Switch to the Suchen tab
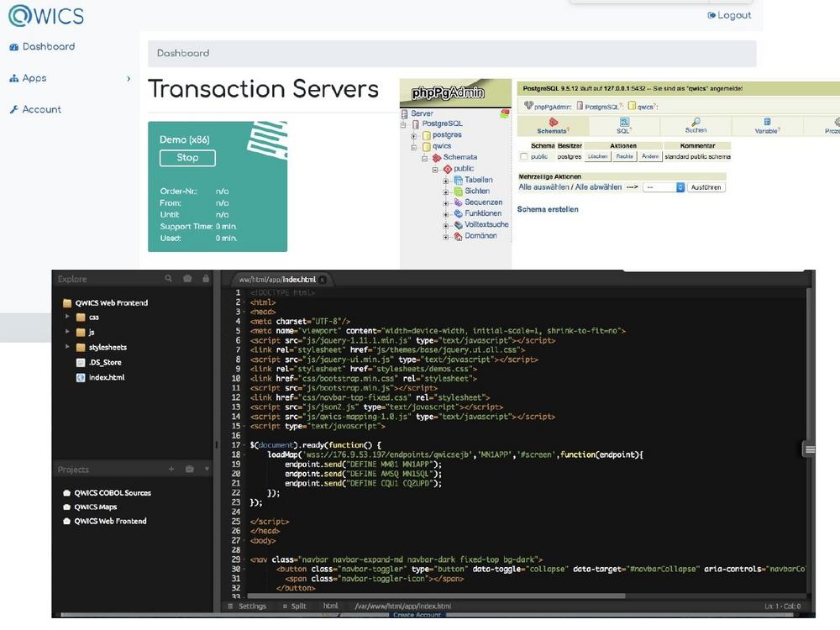The height and width of the screenshot is (630, 840). [x=696, y=126]
